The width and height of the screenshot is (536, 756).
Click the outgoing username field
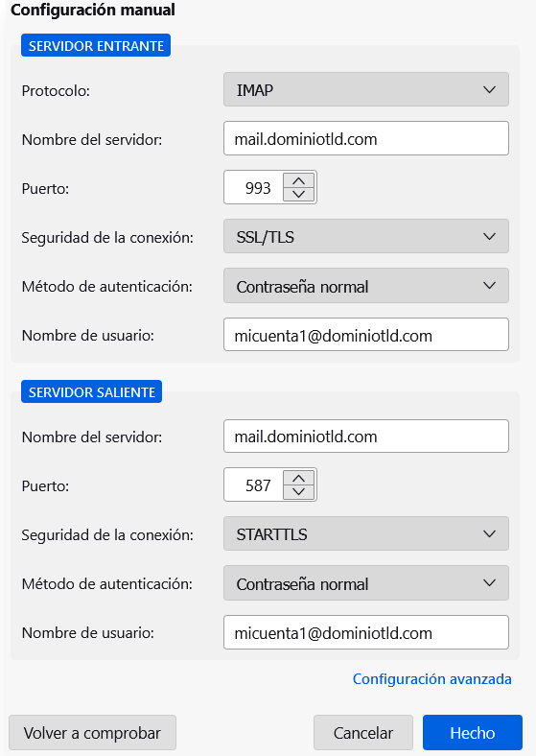click(366, 632)
